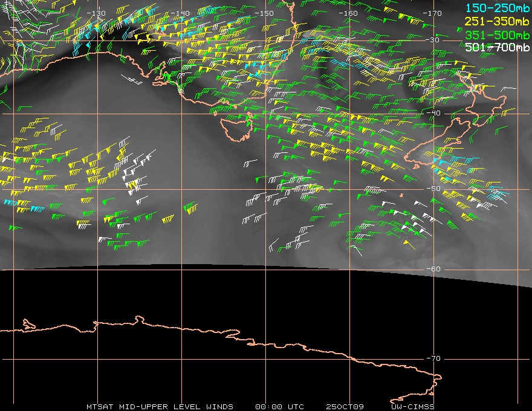
Task: Click the -160 longitude label
Action: (348, 13)
